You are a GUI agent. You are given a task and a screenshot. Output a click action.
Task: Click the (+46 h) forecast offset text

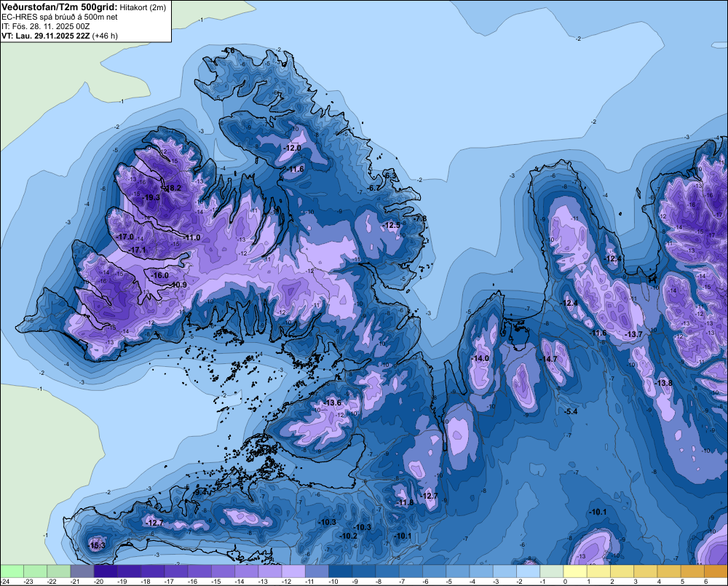105,36
